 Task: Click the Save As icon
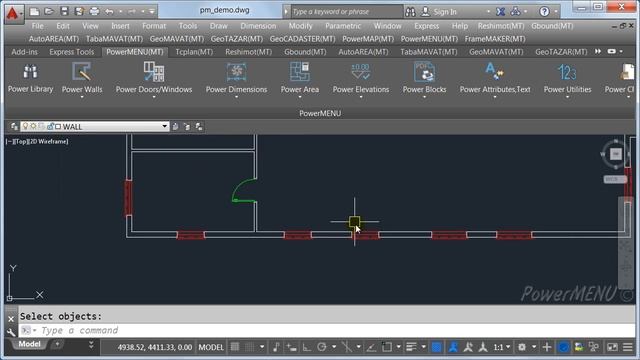click(x=79, y=11)
